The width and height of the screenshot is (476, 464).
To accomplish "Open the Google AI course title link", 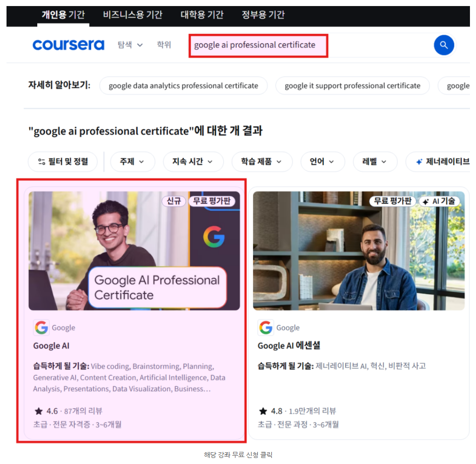I will [51, 346].
